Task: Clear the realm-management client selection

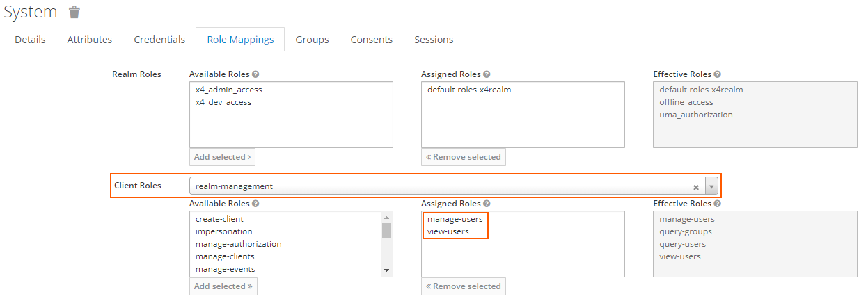Action: [x=696, y=186]
